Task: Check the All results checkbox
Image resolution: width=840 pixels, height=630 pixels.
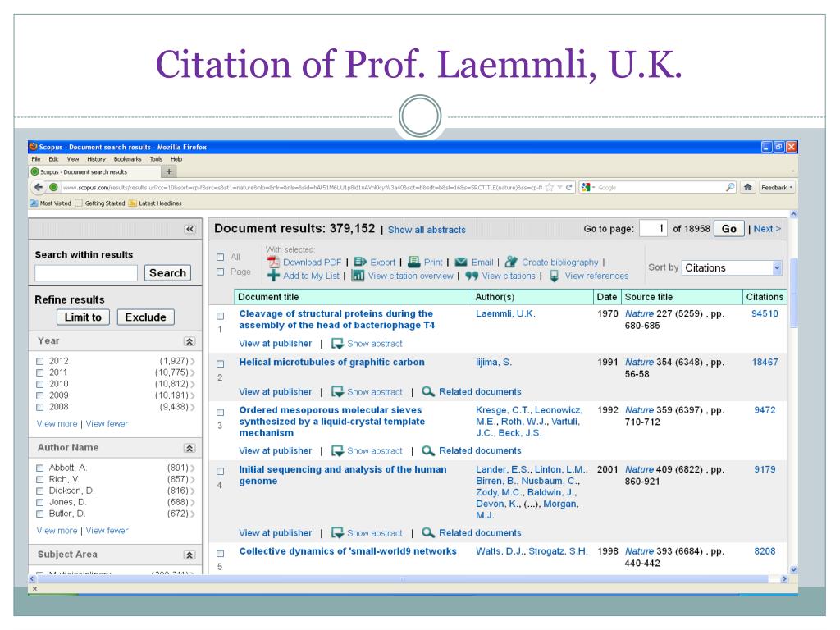Action: click(220, 257)
